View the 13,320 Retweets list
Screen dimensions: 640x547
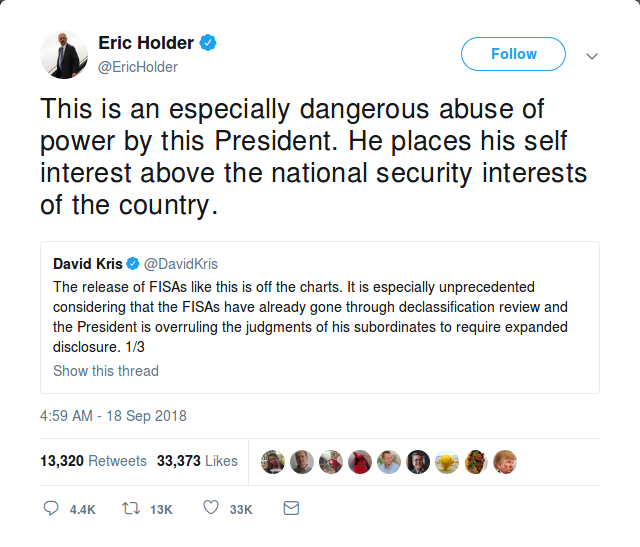pyautogui.click(x=93, y=461)
